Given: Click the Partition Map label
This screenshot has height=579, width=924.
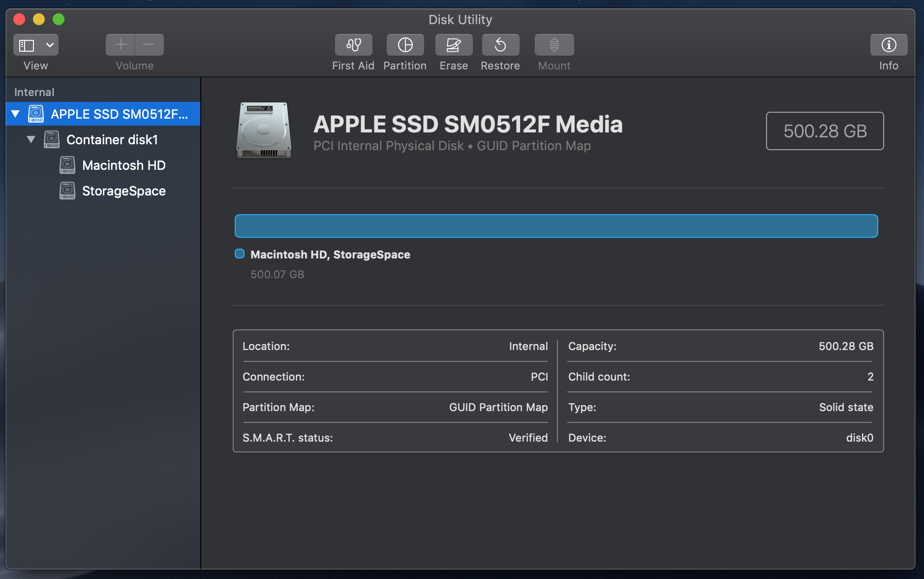Looking at the screenshot, I should click(278, 407).
